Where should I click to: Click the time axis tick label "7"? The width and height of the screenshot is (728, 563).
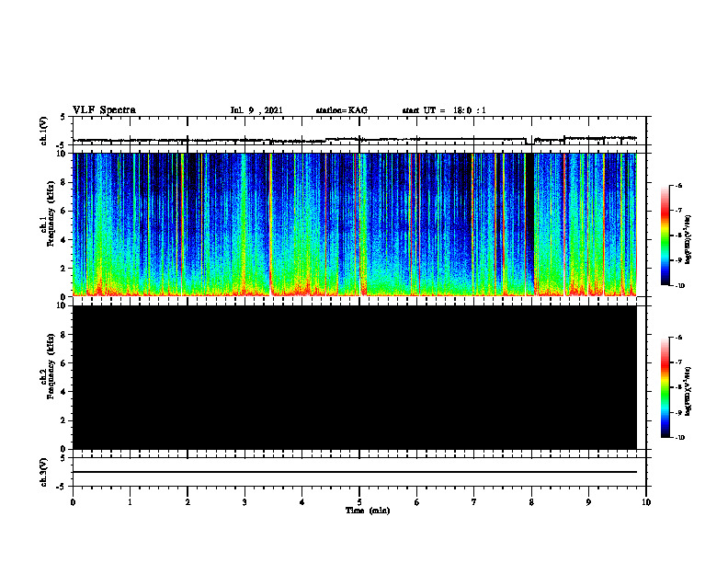tap(474, 502)
